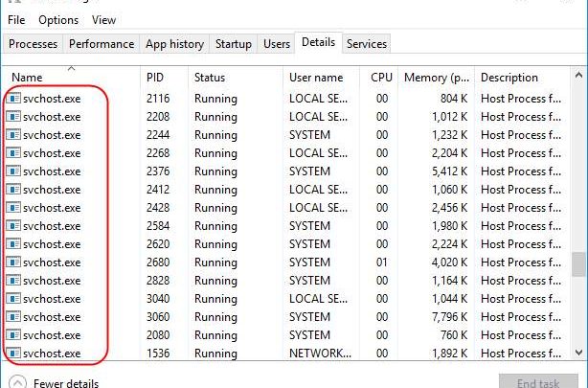Click the Fewer details label
Viewport: 588px width, 388px height.
pyautogui.click(x=65, y=382)
